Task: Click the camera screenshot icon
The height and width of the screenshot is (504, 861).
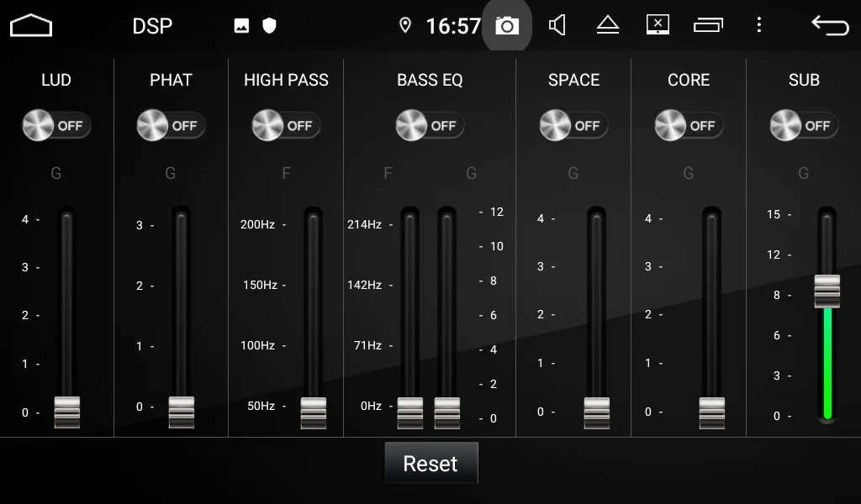Action: point(506,26)
